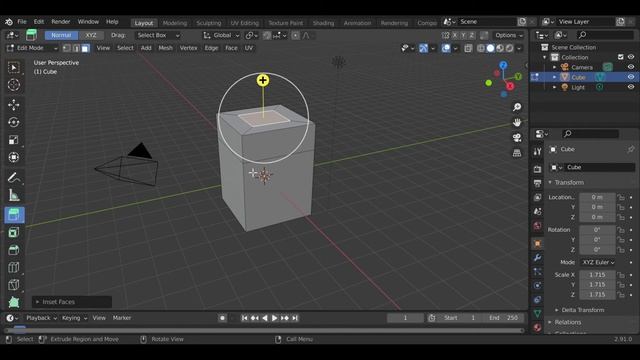Switch to the Sculpting workspace tab
The width and height of the screenshot is (640, 360).
click(209, 23)
